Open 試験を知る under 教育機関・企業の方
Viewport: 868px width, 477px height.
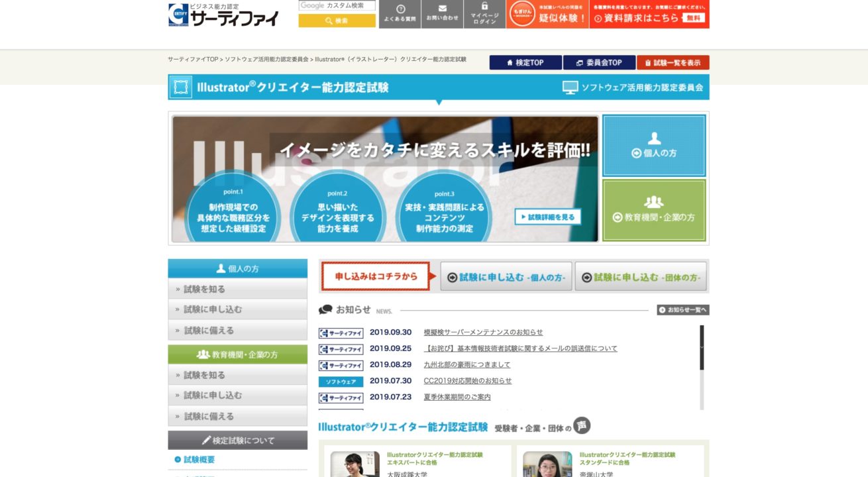[x=238, y=375]
